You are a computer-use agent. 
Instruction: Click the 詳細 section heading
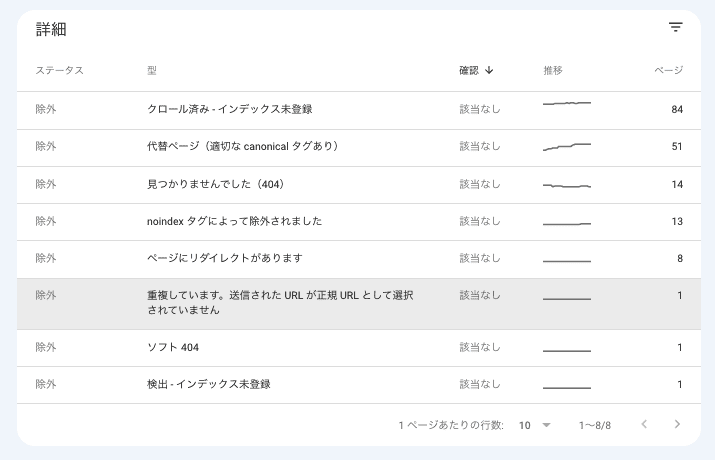coord(51,29)
